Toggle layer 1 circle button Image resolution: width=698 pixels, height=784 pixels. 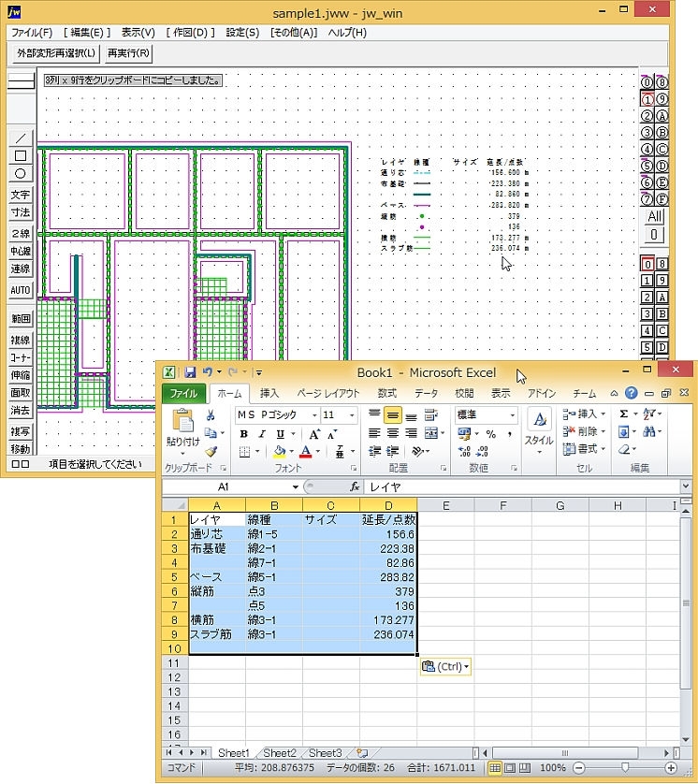(647, 99)
